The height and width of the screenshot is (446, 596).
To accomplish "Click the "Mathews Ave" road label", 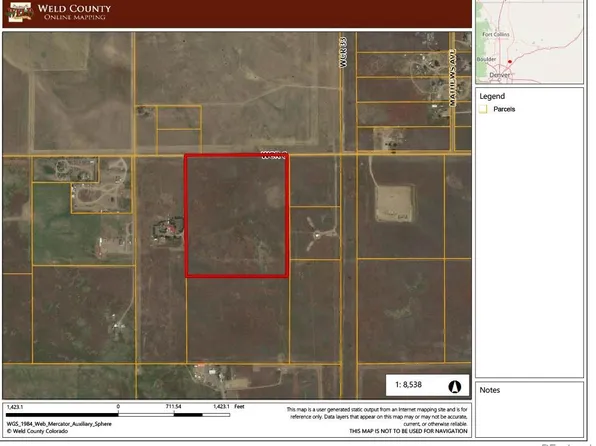I will coord(452,78).
